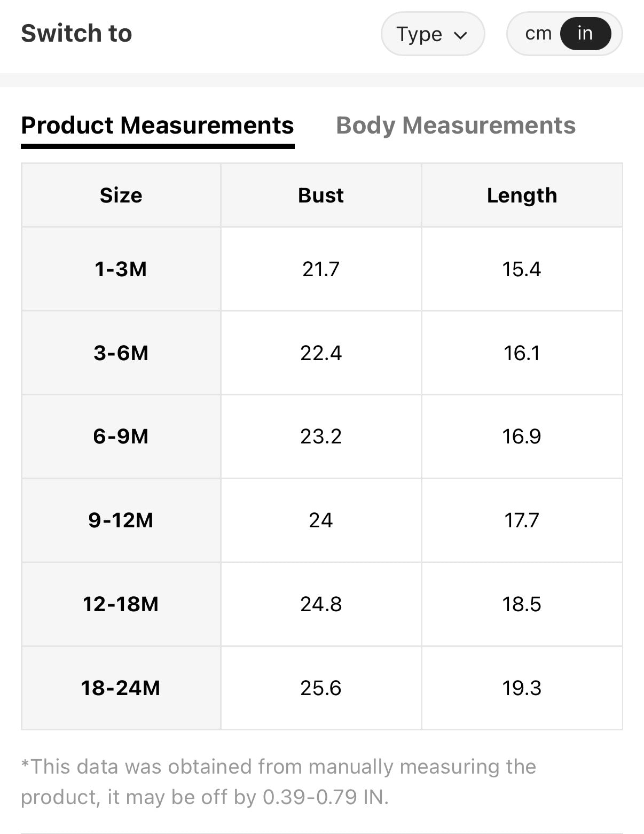644x834 pixels.
Task: Select the Product Measurements tab
Action: tap(158, 126)
